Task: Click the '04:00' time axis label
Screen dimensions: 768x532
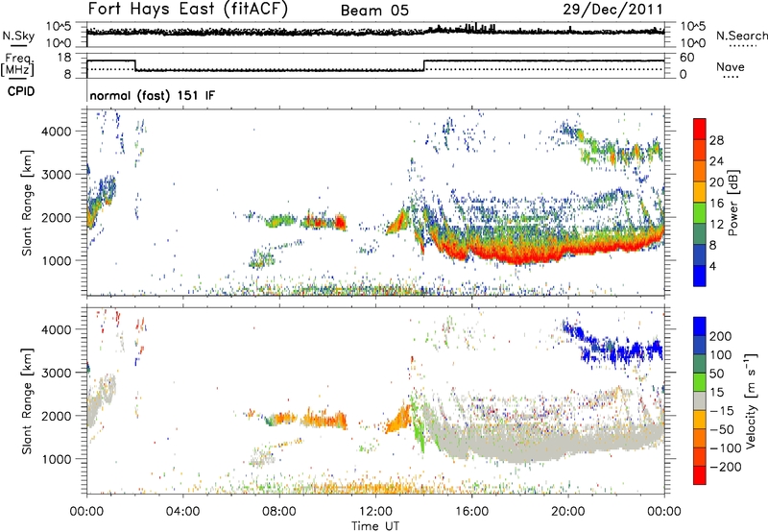Action: pyautogui.click(x=182, y=512)
